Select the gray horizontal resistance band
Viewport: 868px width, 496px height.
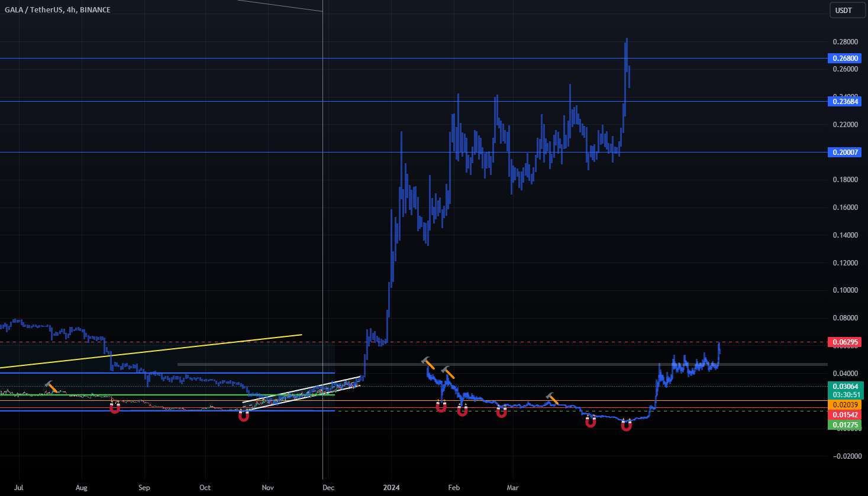[x=502, y=364]
